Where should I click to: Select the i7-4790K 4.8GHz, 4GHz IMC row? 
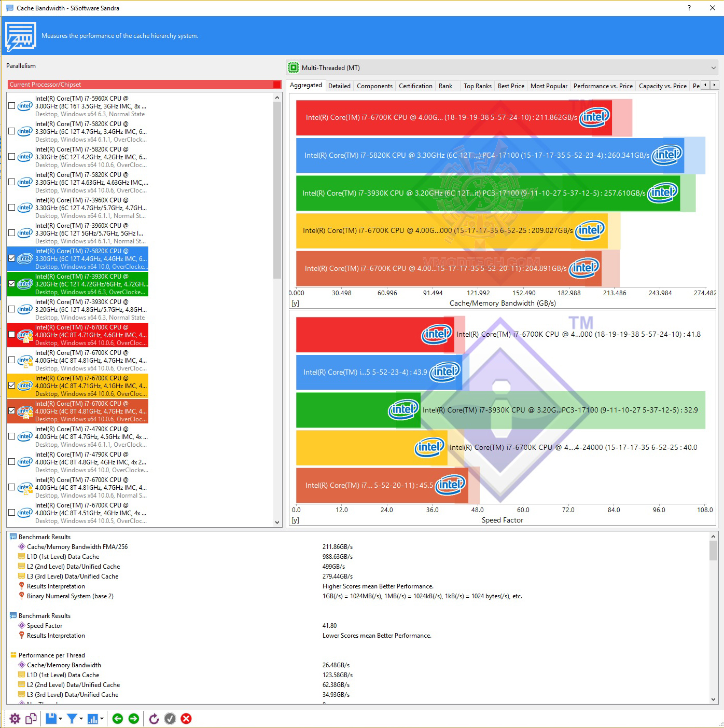coord(78,462)
